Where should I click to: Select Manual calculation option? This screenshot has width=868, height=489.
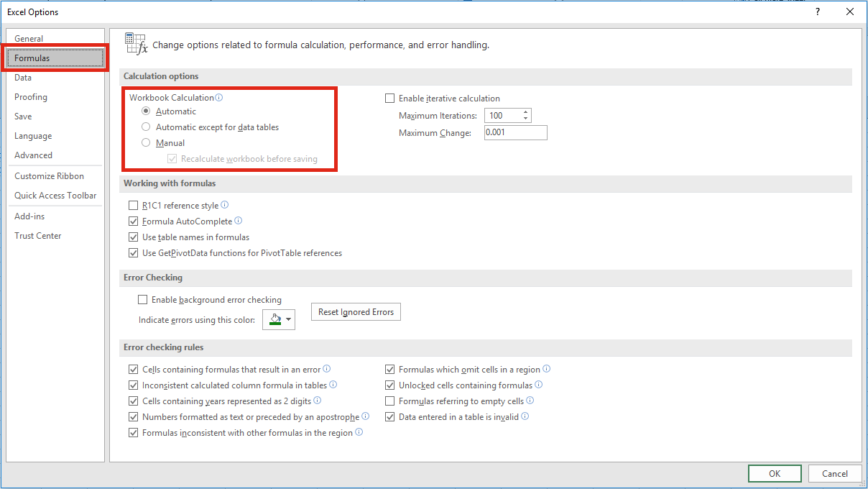click(x=147, y=143)
